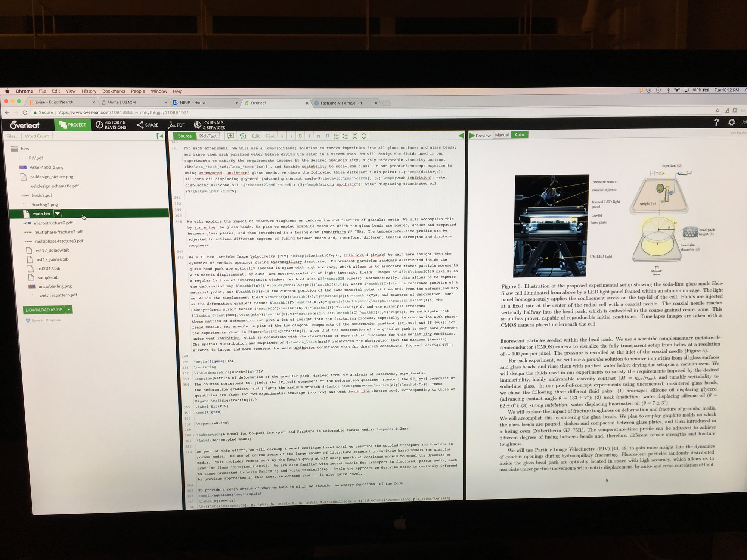This screenshot has width=747, height=560.
Task: Enable Auto preview compile mode
Action: [x=519, y=135]
